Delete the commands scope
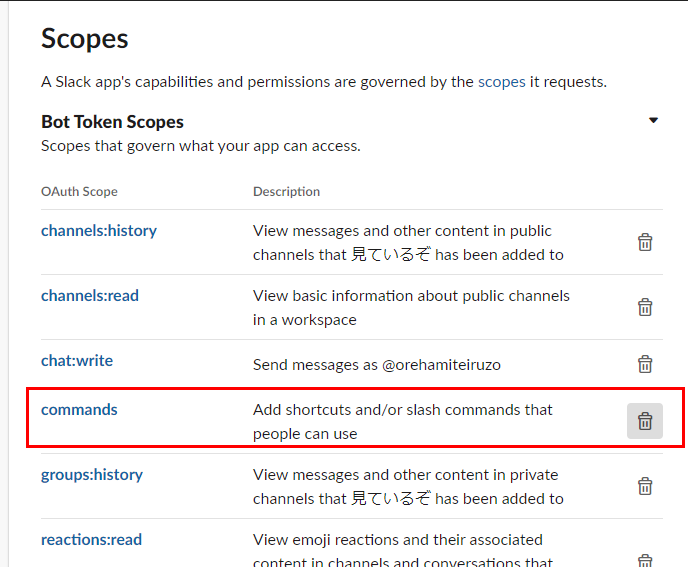 tap(645, 421)
